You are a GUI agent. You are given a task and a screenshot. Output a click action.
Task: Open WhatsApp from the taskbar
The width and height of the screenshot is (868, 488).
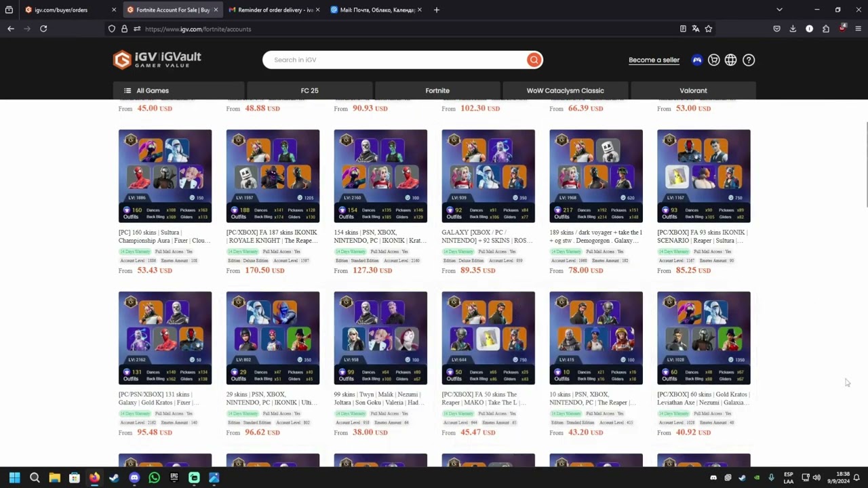click(x=154, y=478)
